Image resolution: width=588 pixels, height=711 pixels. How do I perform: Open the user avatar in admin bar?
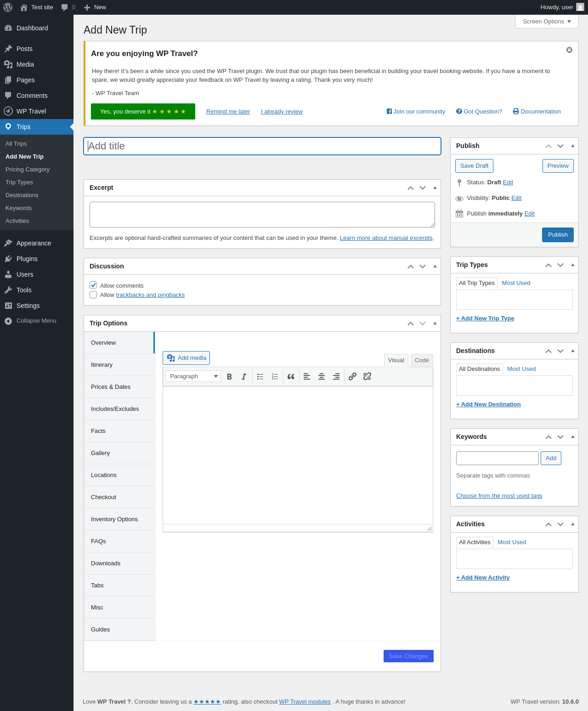point(580,7)
